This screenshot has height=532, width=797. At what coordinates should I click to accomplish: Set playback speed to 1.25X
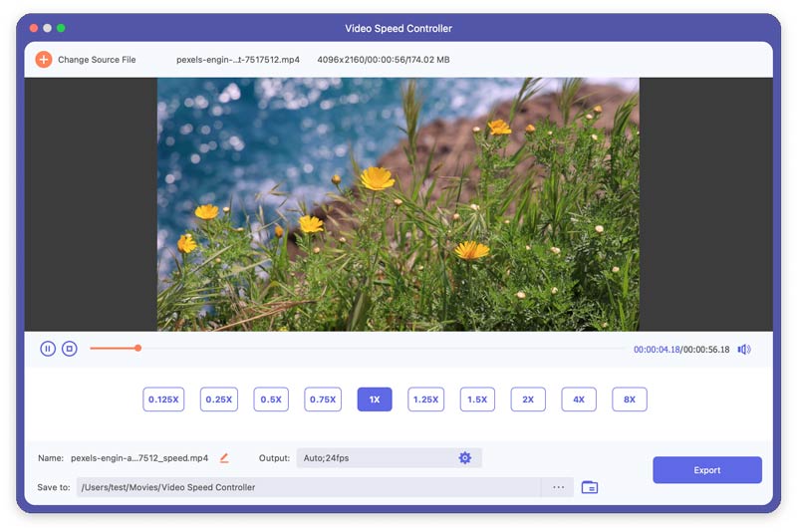(x=426, y=399)
